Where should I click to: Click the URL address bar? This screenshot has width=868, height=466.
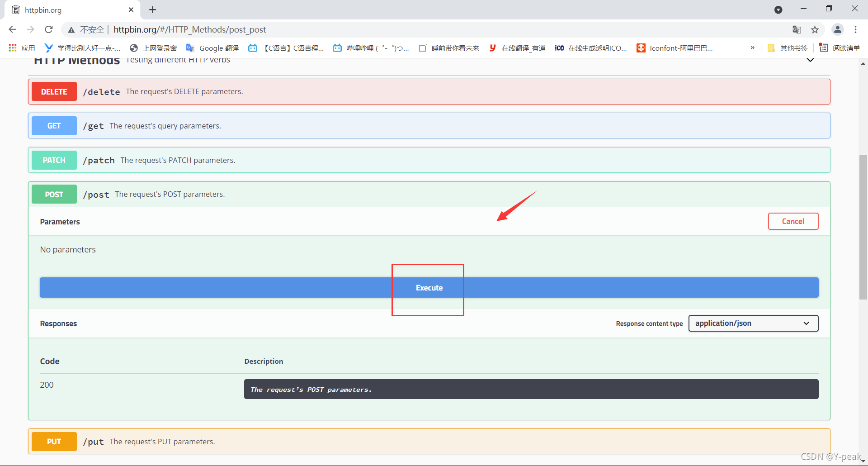click(407, 30)
